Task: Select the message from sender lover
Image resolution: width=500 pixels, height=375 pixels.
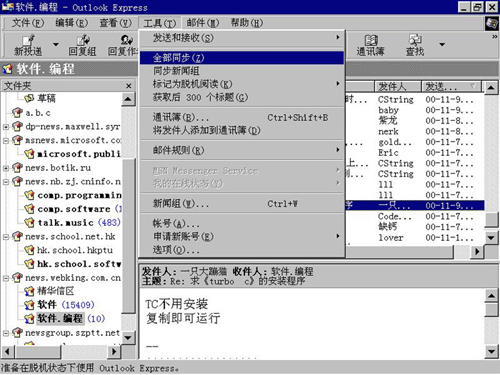Action: (x=414, y=238)
